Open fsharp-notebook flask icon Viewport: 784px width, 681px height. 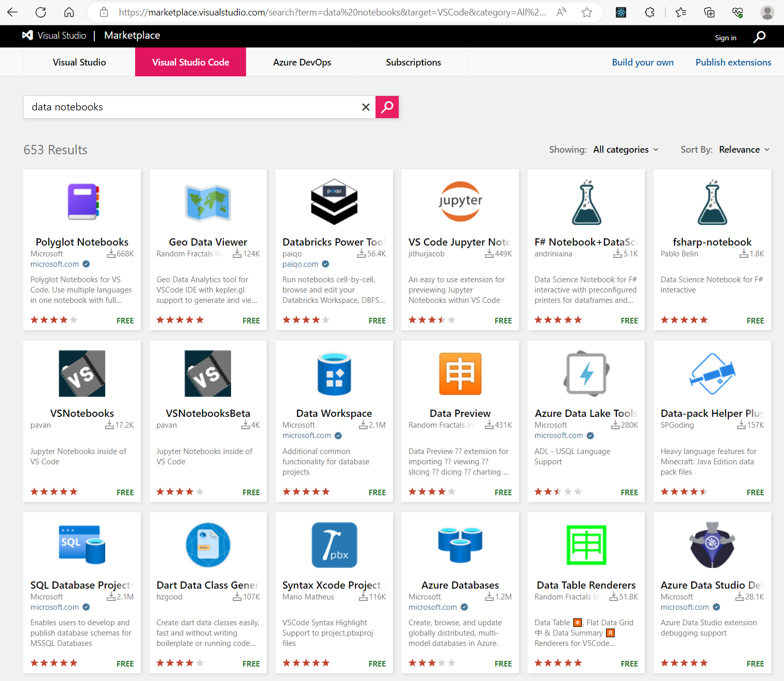point(712,202)
